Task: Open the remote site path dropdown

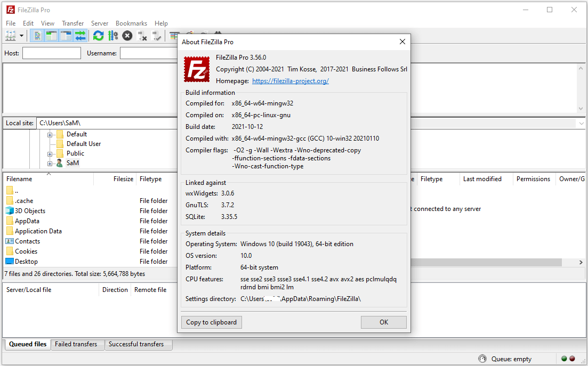Action: [x=581, y=123]
